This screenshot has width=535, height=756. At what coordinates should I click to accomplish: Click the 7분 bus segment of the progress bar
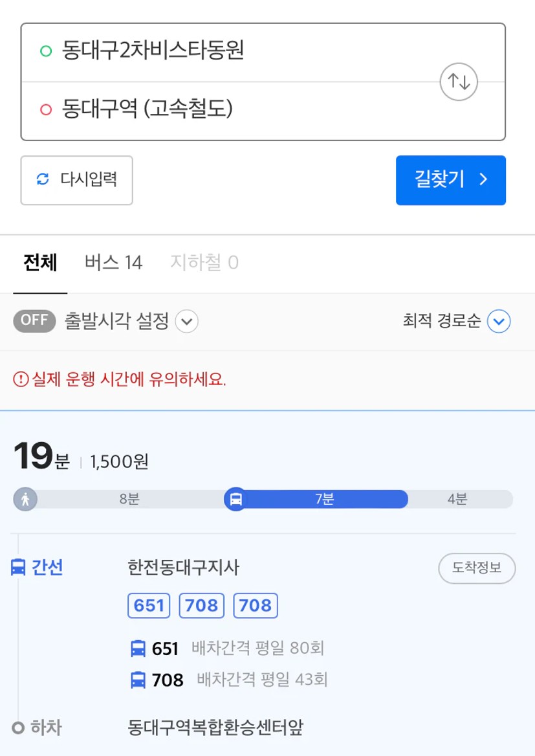tap(324, 499)
